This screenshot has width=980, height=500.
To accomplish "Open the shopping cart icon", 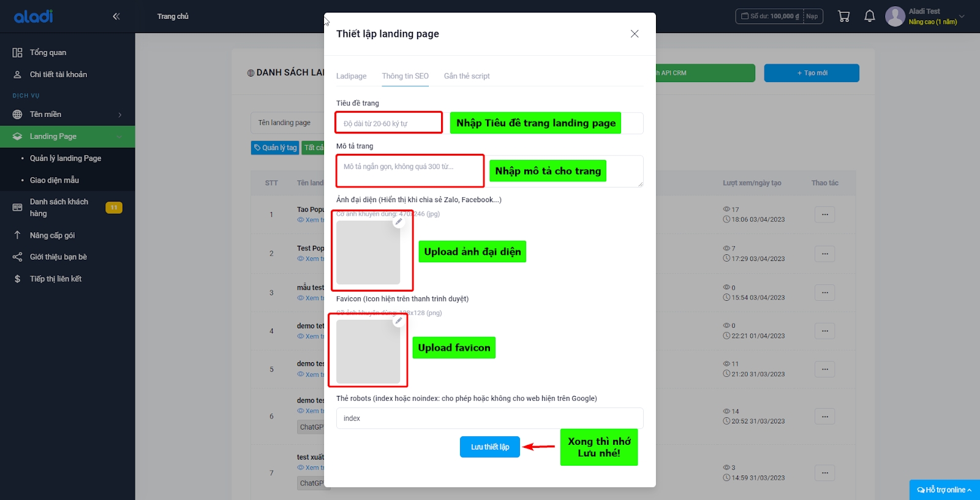I will click(x=843, y=17).
